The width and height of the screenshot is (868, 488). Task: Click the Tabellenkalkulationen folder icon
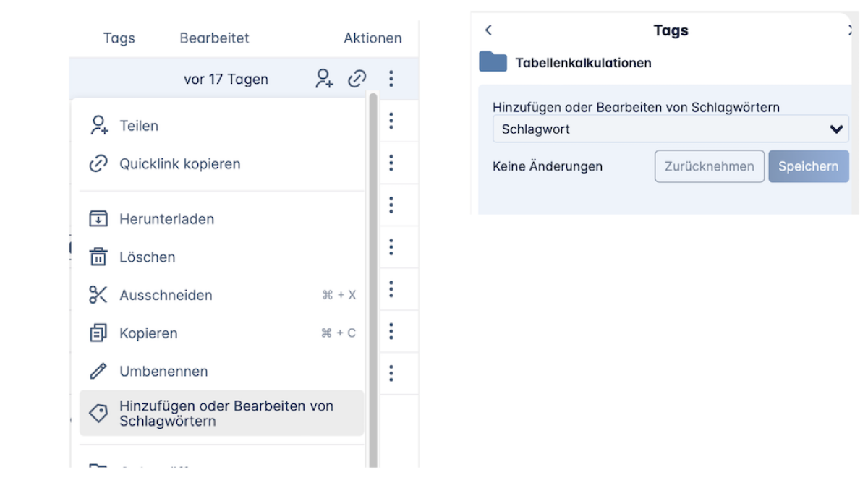coord(493,62)
